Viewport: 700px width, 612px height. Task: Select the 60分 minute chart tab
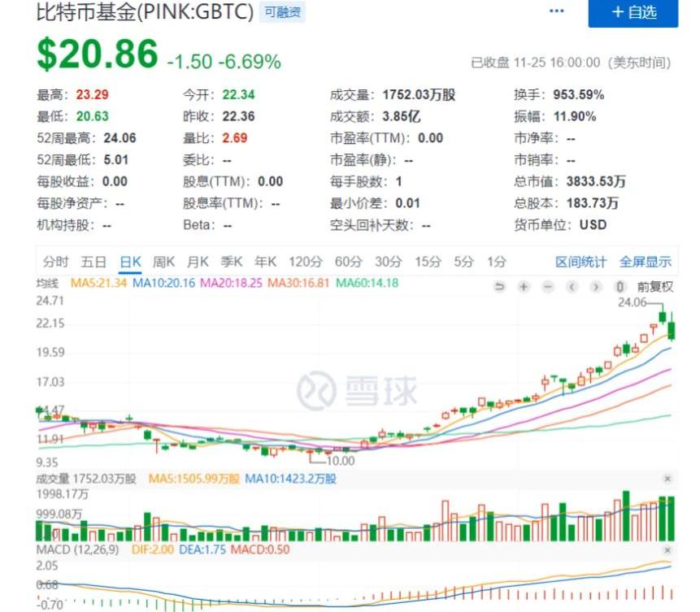pos(348,262)
